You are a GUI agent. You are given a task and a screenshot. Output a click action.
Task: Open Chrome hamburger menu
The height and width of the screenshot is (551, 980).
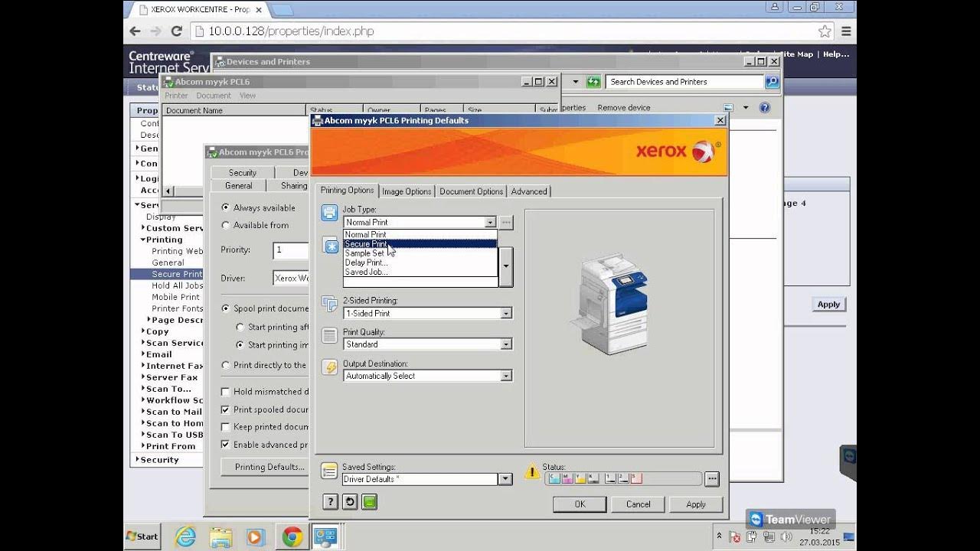(846, 31)
